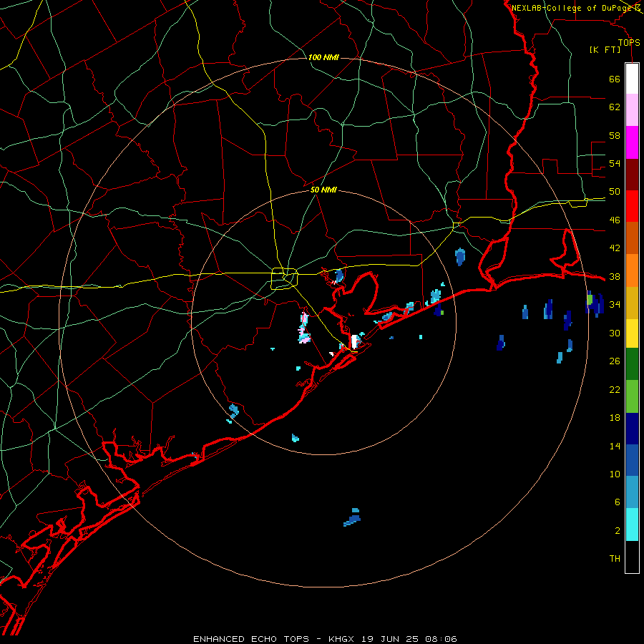Click the legend value 30
The width and height of the screenshot is (644, 644).
(x=615, y=333)
